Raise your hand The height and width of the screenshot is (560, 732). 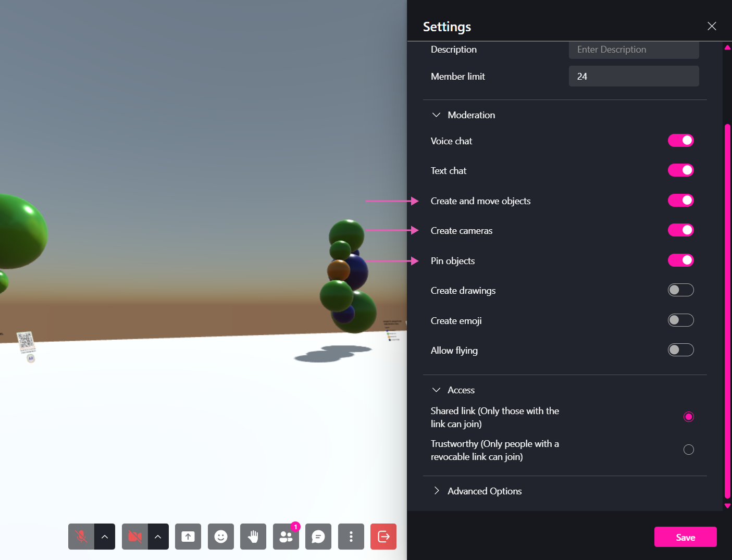coord(253,537)
